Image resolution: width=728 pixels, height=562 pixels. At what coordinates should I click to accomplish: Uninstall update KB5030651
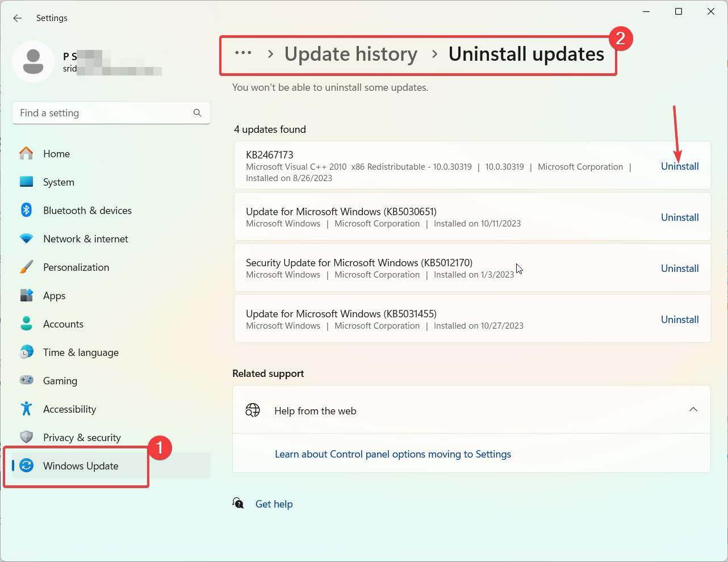click(680, 217)
